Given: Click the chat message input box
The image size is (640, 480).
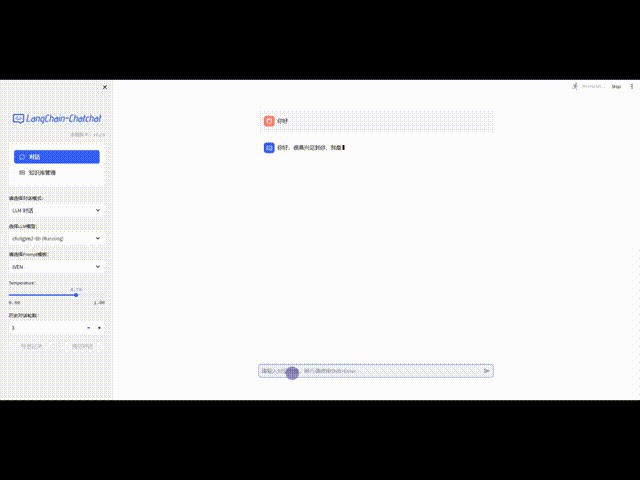Looking at the screenshot, I should point(369,371).
